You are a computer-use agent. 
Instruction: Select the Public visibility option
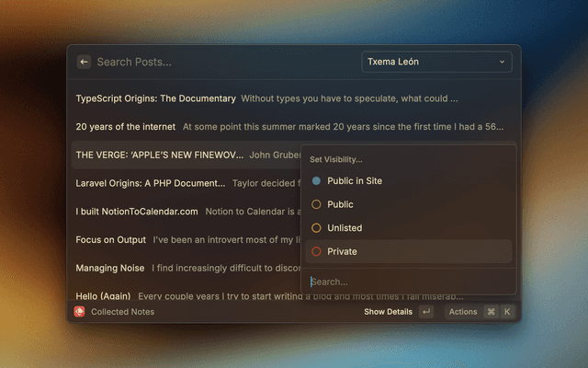340,204
